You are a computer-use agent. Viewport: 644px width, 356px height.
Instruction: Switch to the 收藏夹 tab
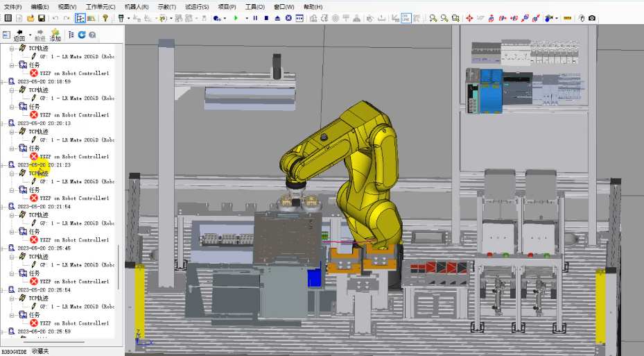click(40, 351)
